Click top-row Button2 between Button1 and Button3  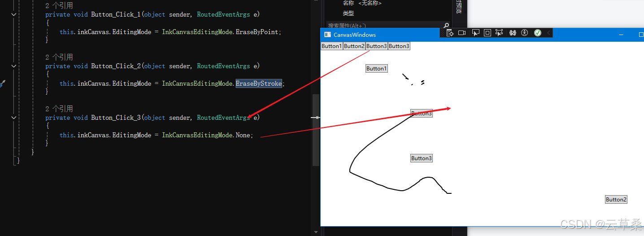[x=354, y=46]
